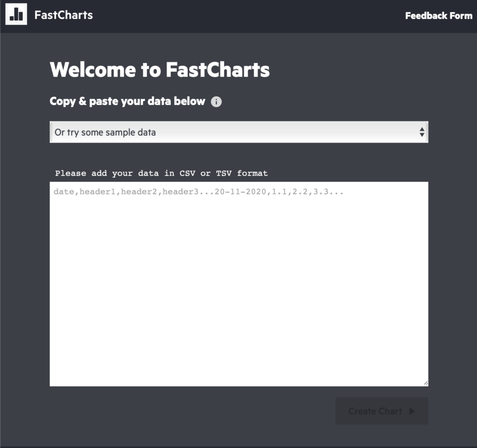Click the 'Welcome to FastCharts' heading
Screen dimensions: 477x448
click(x=160, y=70)
